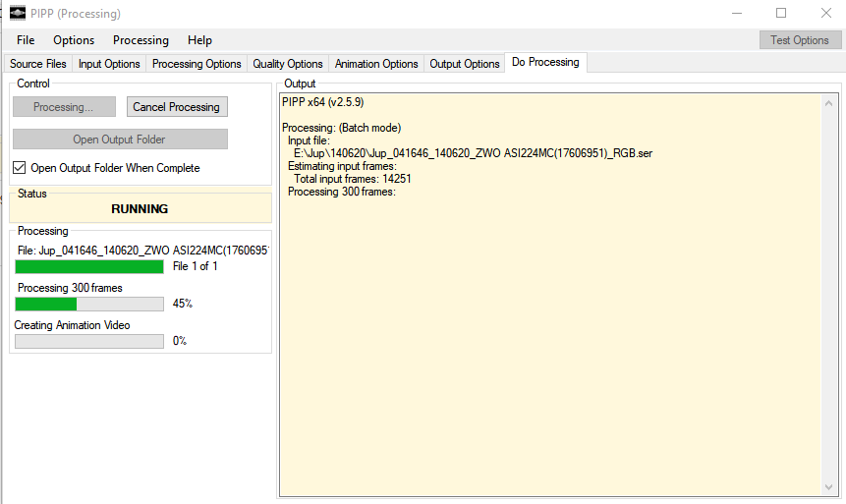Click the Creating Animation Video progress bar
Image resolution: width=846 pixels, height=504 pixels.
(x=89, y=341)
